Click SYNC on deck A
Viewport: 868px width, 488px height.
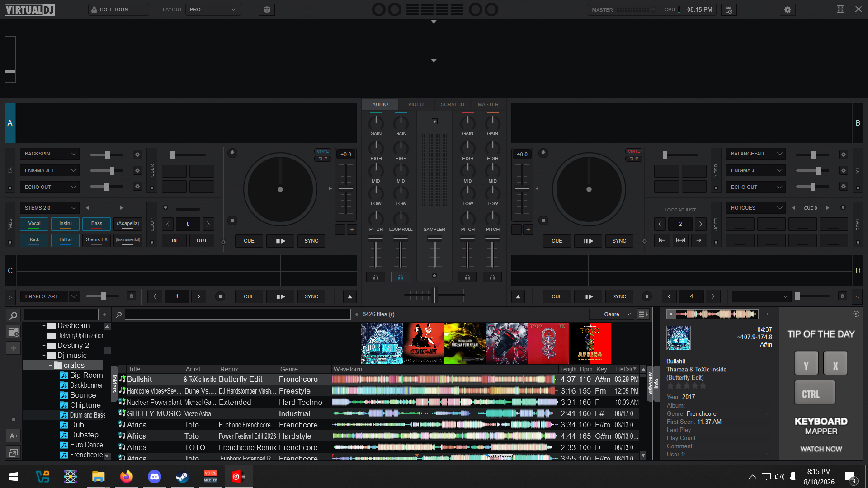click(311, 241)
